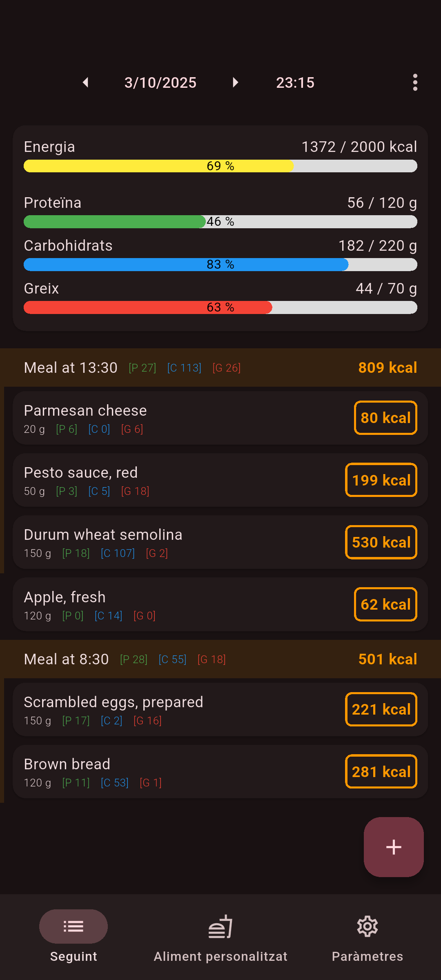This screenshot has height=980, width=441.
Task: Select the Seguint list tab
Action: point(73,936)
